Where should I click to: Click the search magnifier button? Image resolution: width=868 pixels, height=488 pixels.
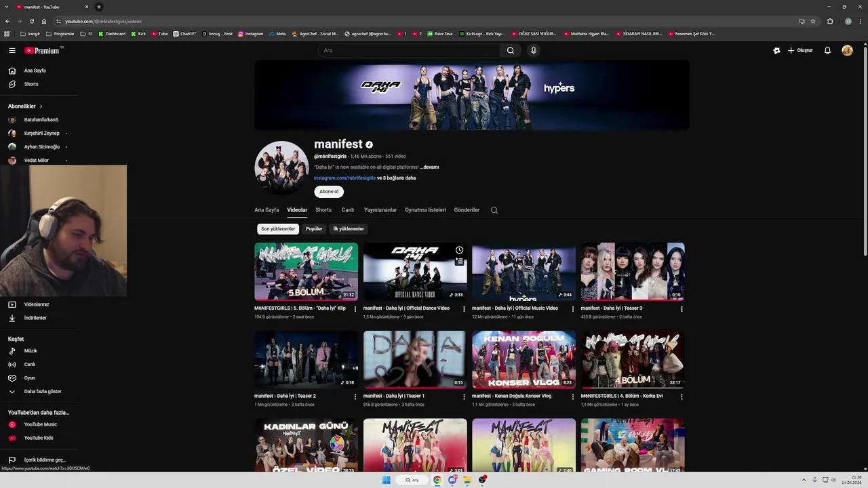coord(511,50)
